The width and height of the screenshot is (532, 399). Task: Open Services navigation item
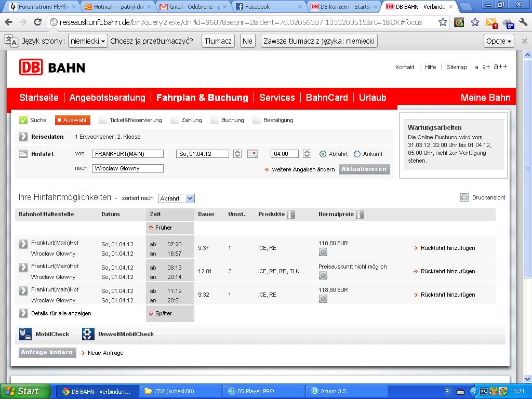(277, 98)
